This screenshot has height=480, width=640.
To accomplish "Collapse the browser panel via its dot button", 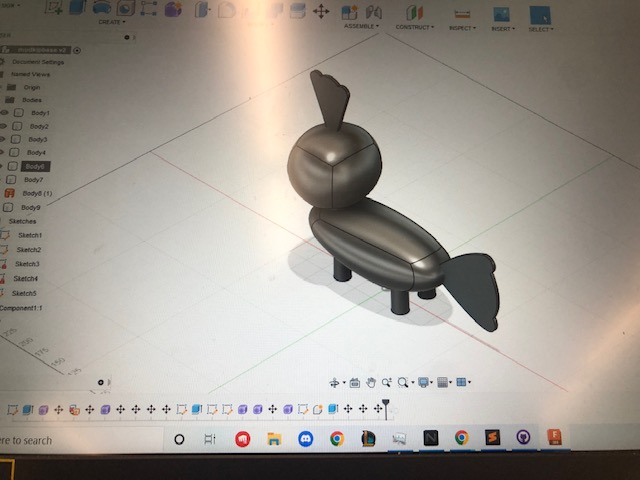I will (x=127, y=37).
